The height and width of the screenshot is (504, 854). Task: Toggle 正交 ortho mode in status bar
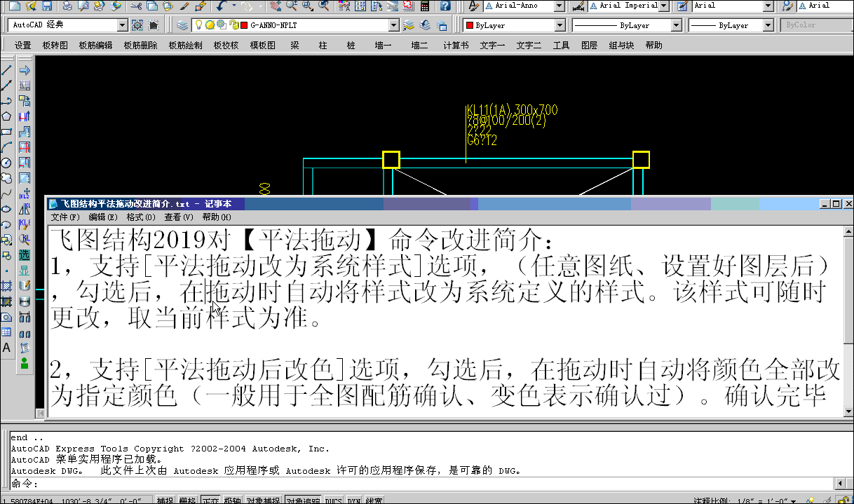210,500
